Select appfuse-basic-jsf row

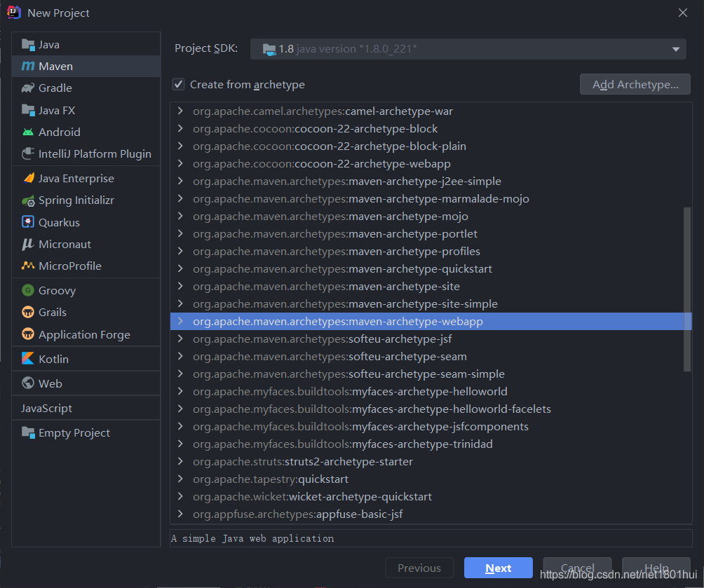pyautogui.click(x=431, y=514)
